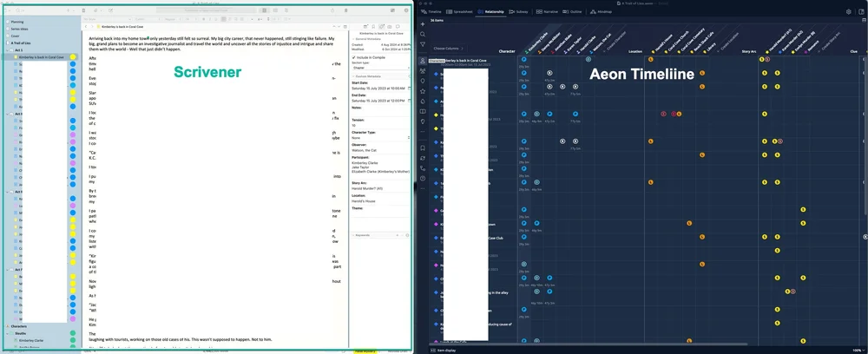Open the Snapshots camera icon in Scrivener inspector
This screenshot has width=868, height=354.
390,27
